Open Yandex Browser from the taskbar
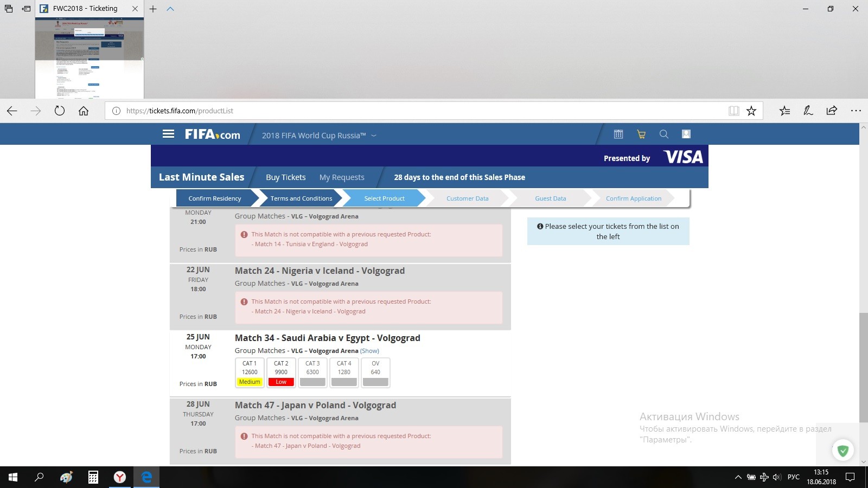 tap(120, 477)
